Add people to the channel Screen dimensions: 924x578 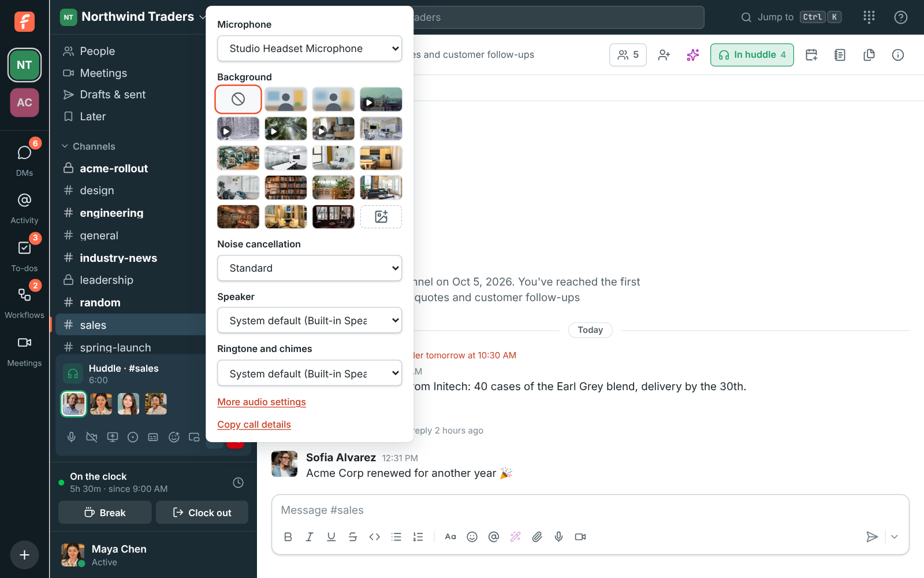click(x=664, y=55)
